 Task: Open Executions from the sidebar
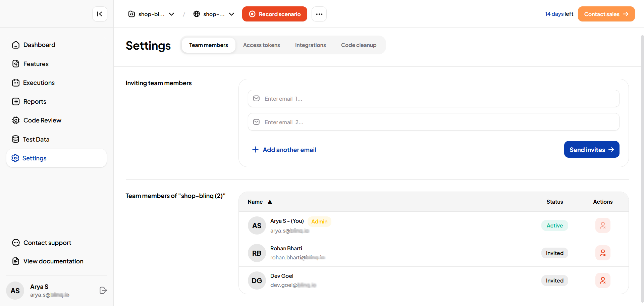pos(39,83)
